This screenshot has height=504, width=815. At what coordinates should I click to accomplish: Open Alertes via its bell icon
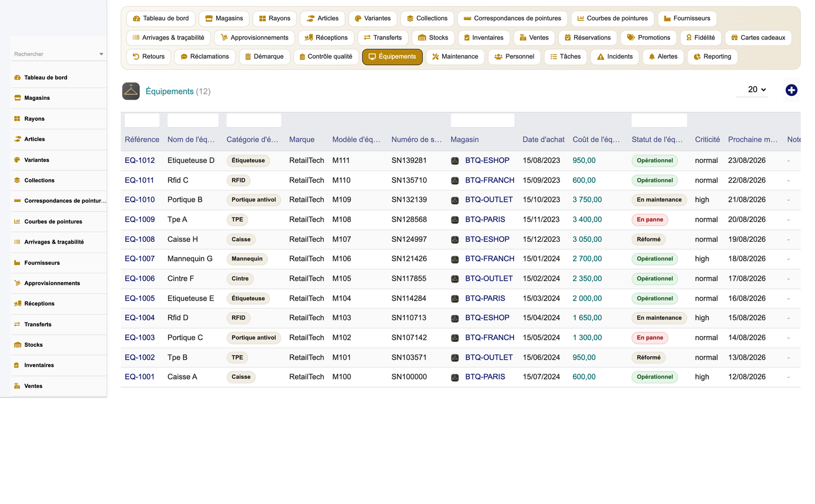click(x=652, y=57)
